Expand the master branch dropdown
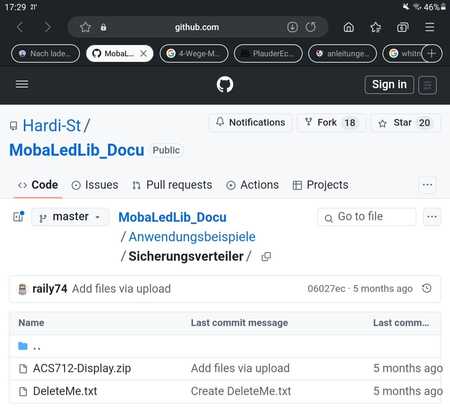 [70, 217]
